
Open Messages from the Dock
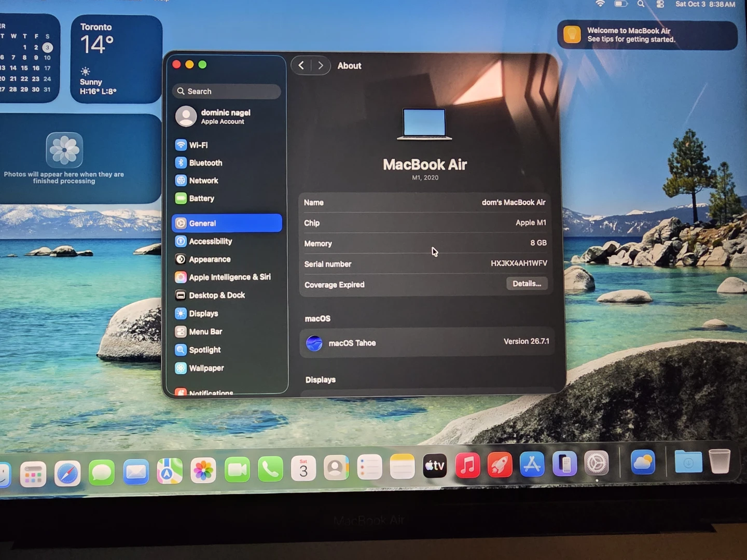tap(102, 472)
